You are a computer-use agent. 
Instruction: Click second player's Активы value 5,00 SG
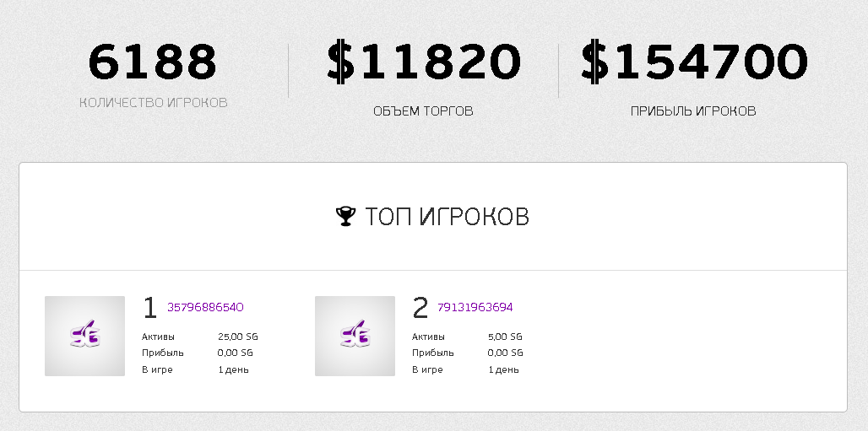505,337
